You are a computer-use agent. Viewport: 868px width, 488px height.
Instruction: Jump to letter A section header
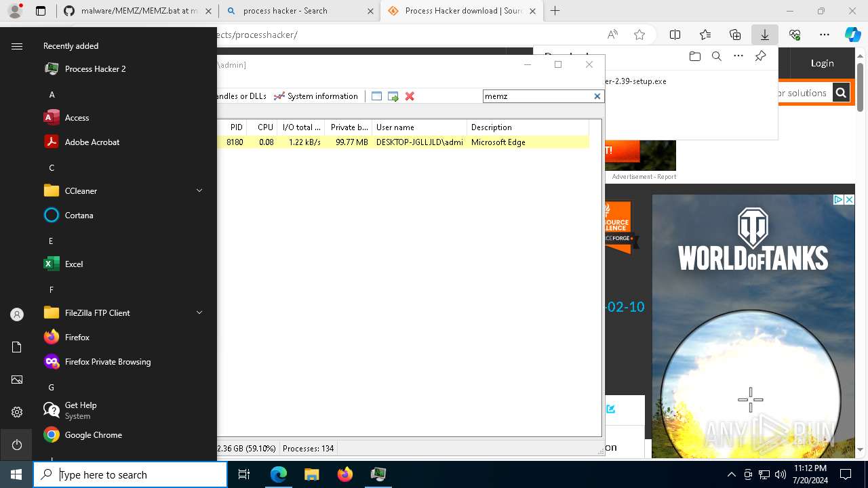52,94
